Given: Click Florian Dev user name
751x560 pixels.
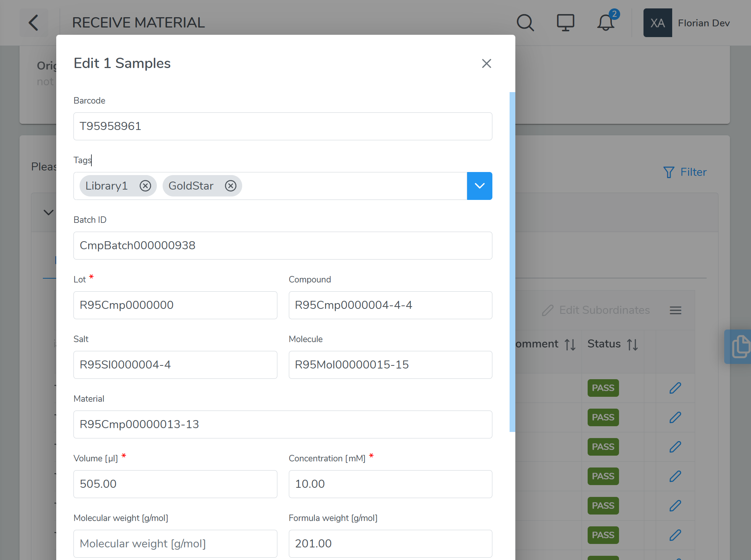Looking at the screenshot, I should tap(704, 23).
